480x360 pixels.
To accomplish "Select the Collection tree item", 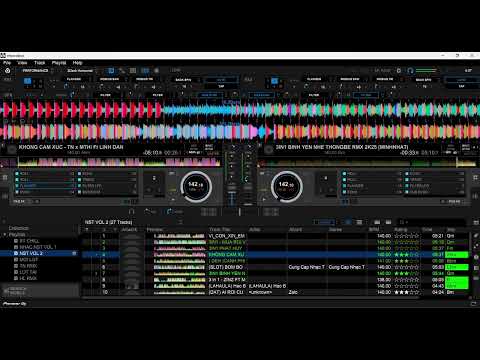I will point(19,228).
